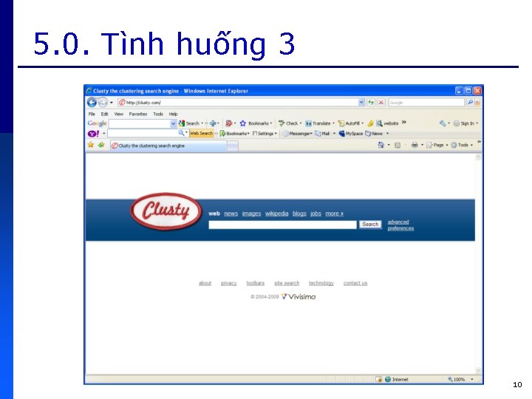
Task: Click the yellow highlighter icon in Google toolbar
Action: tap(370, 123)
